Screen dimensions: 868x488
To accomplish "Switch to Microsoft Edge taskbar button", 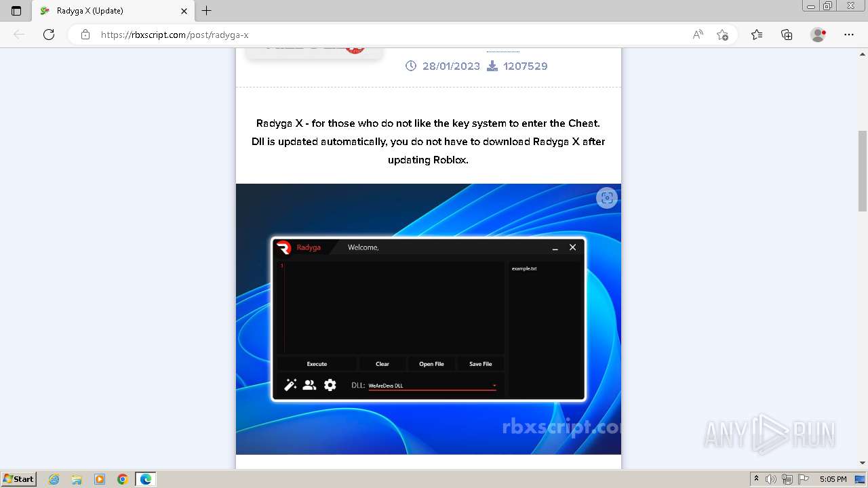I will (146, 479).
